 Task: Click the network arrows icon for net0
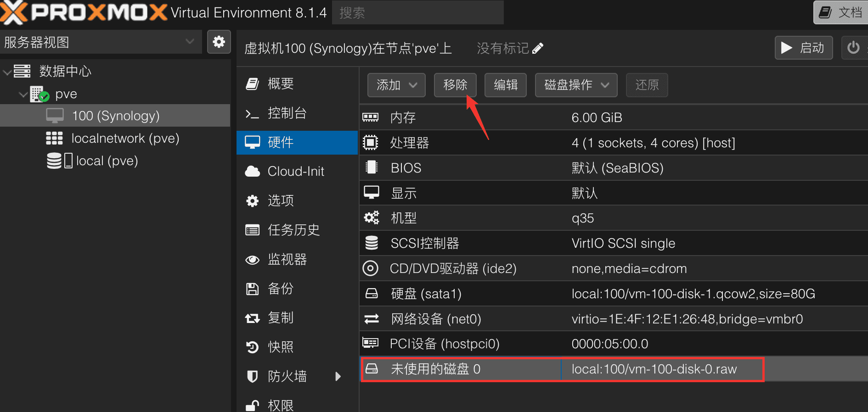[x=372, y=318]
